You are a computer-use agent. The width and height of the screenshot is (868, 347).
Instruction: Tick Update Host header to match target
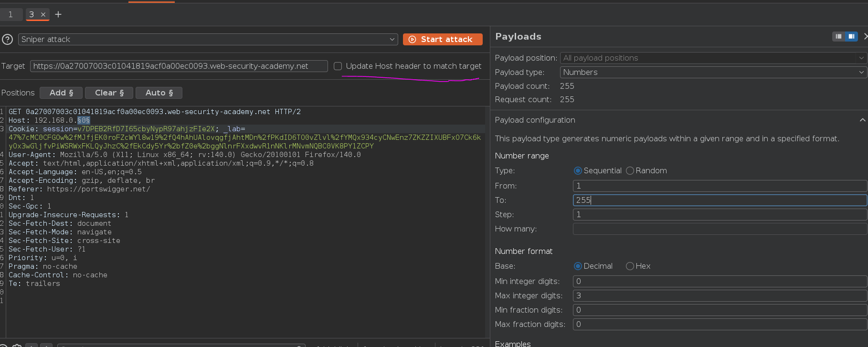(338, 66)
